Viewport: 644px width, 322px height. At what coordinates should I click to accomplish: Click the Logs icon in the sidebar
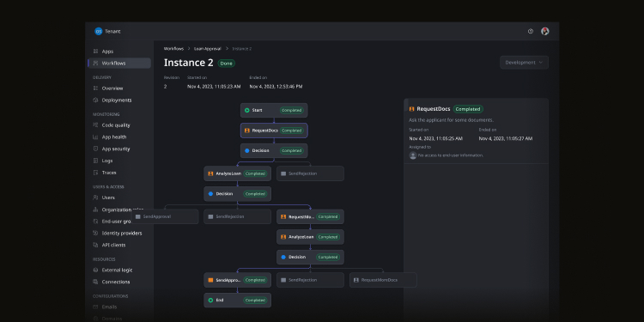pyautogui.click(x=95, y=161)
